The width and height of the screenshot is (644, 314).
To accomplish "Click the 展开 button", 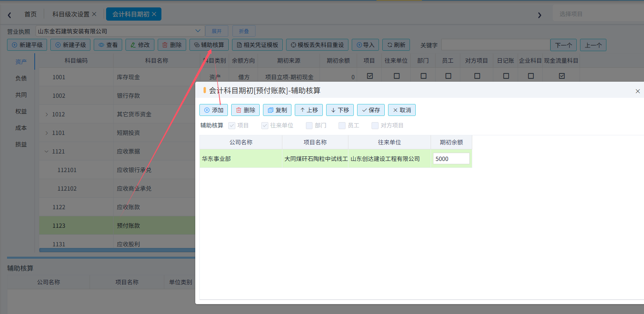I will 217,31.
